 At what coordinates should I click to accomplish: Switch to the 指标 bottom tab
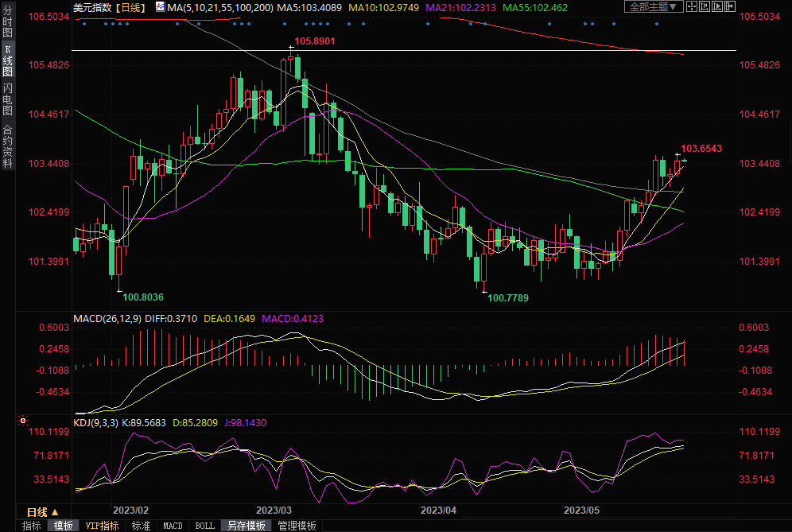31,526
